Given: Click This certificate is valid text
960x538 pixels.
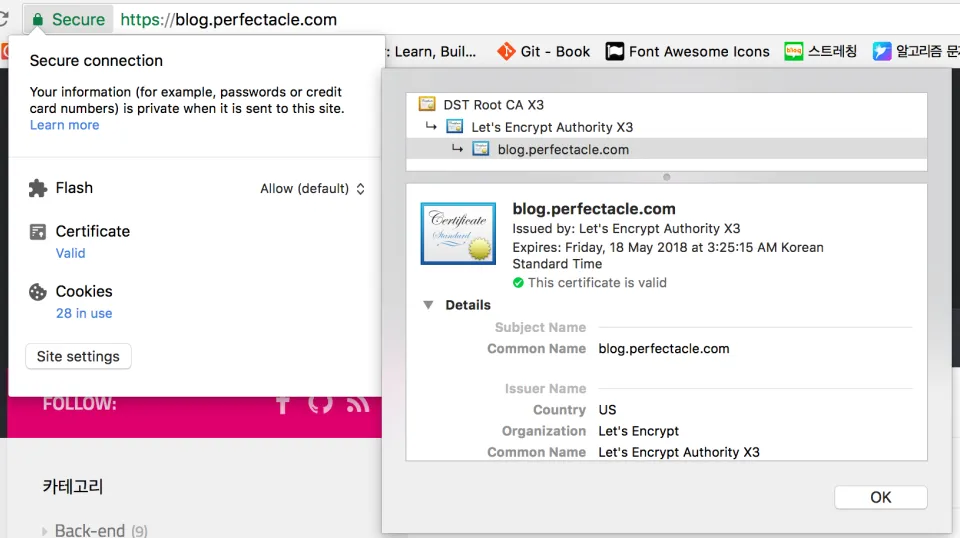Looking at the screenshot, I should 597,283.
